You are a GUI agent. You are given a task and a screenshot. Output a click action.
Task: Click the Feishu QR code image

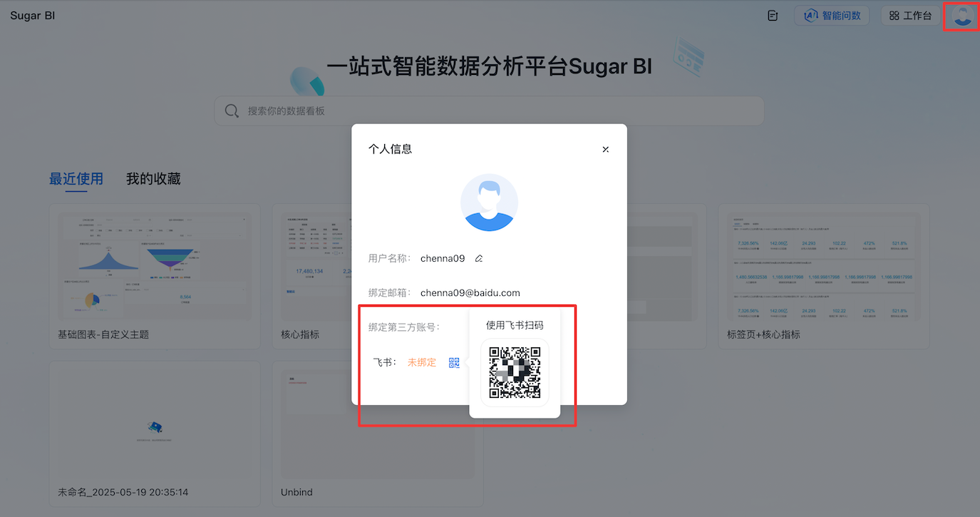click(515, 372)
